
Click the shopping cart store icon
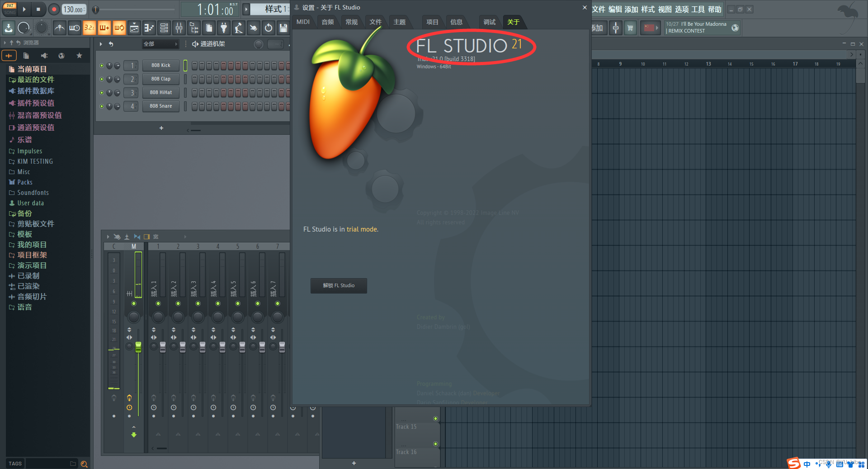point(630,28)
